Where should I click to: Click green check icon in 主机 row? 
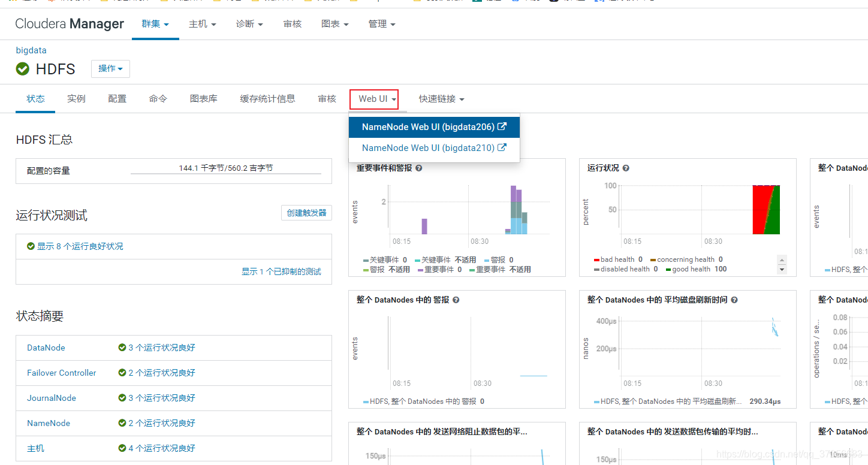122,448
